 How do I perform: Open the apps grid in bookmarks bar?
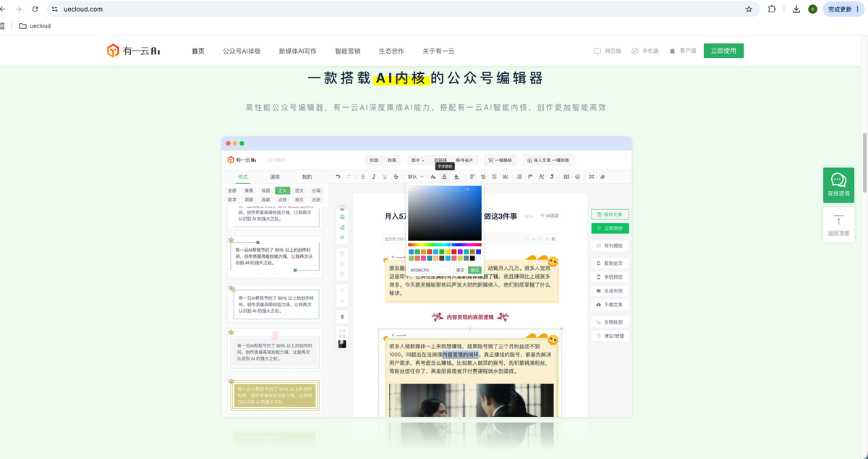(x=2, y=26)
